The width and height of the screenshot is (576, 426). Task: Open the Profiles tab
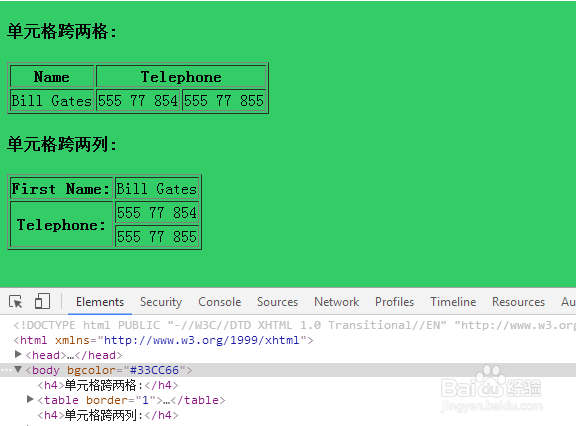pyautogui.click(x=395, y=302)
